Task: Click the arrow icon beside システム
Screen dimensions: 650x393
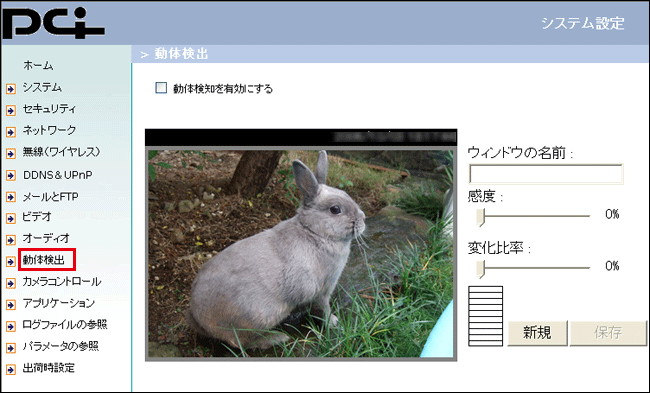Action: (11, 89)
